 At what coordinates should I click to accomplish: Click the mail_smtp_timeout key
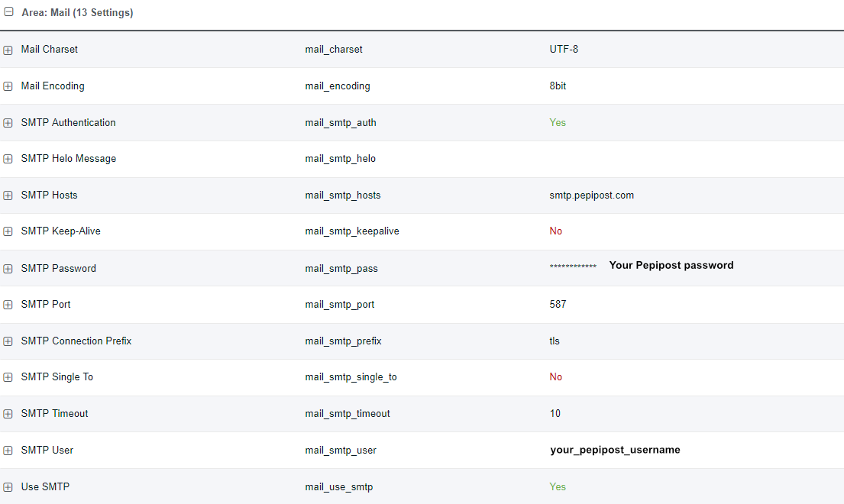coord(348,414)
